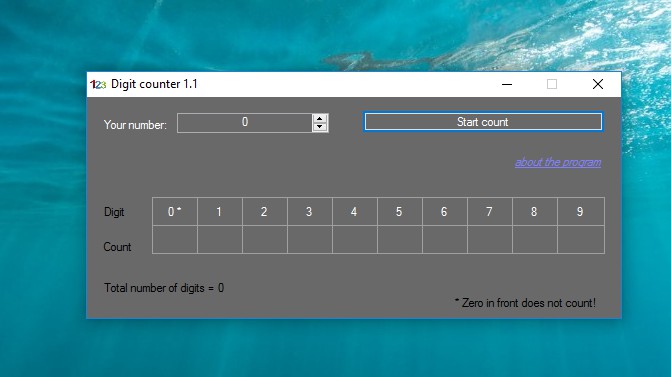The image size is (671, 377).
Task: Select the digit 9 header cell
Action: coord(581,211)
